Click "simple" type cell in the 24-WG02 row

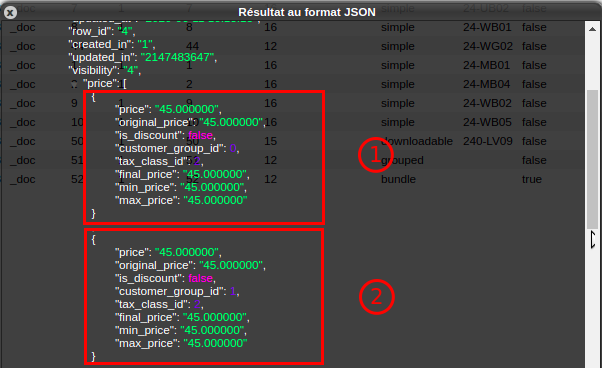coord(398,46)
